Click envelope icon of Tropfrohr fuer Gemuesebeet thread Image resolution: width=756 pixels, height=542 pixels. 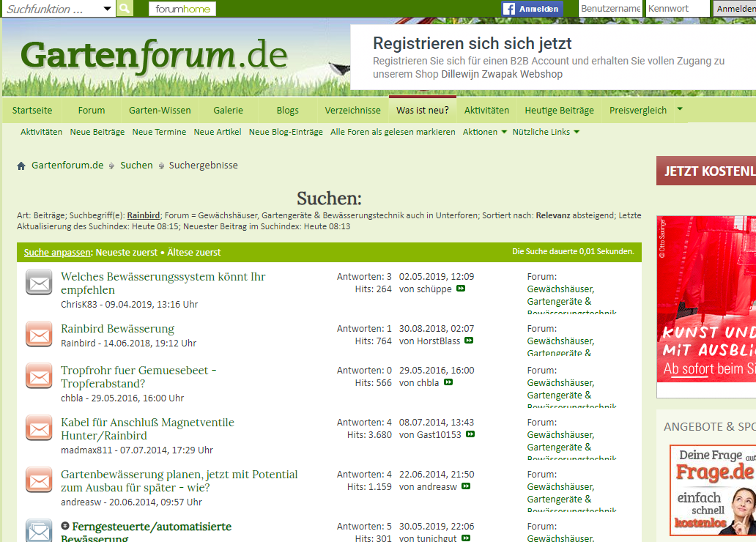tap(39, 376)
